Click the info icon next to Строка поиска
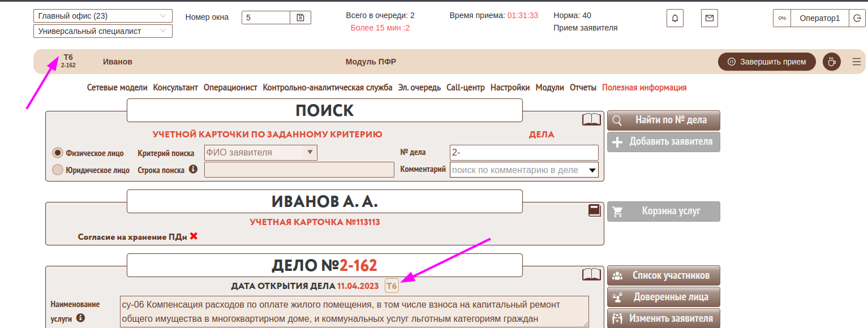Image resolution: width=868 pixels, height=328 pixels. (x=193, y=169)
